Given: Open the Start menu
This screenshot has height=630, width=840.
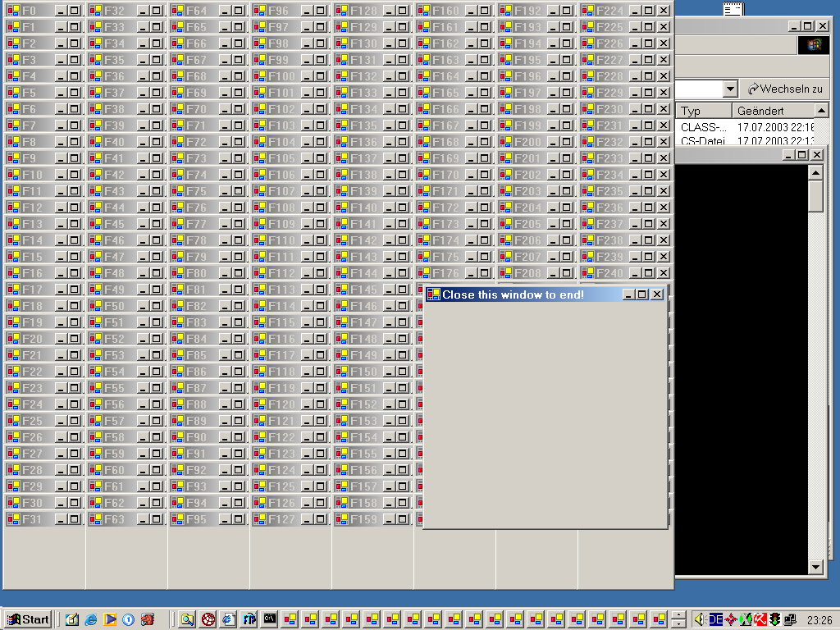Looking at the screenshot, I should pos(27,619).
